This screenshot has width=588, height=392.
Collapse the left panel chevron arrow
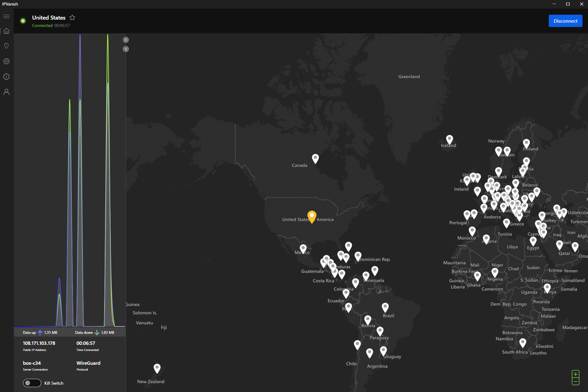126,49
